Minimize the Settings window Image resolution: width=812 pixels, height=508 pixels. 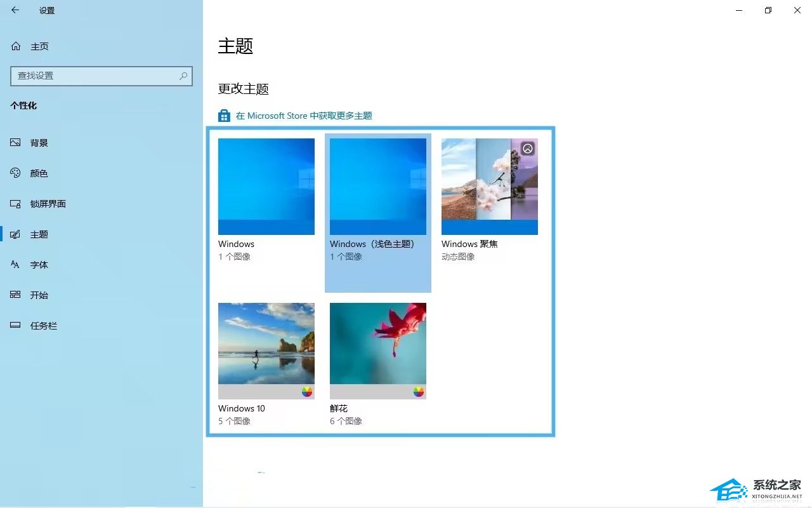coord(739,10)
